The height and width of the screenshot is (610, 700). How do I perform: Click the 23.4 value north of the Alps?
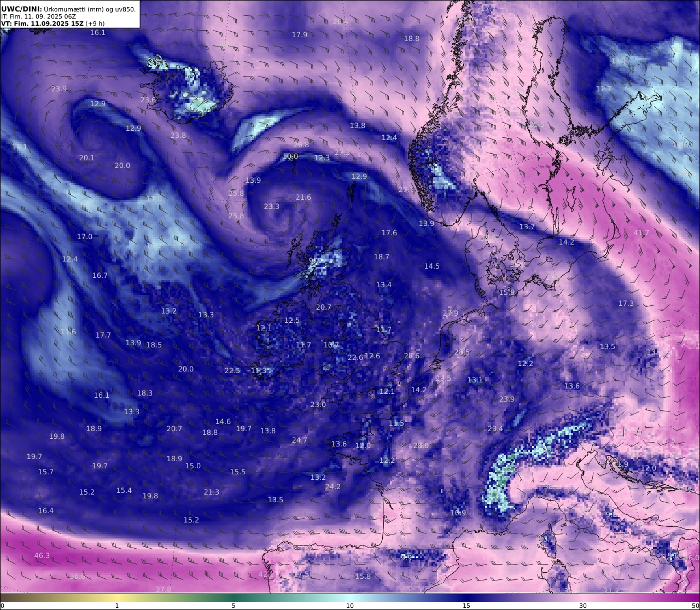(495, 428)
